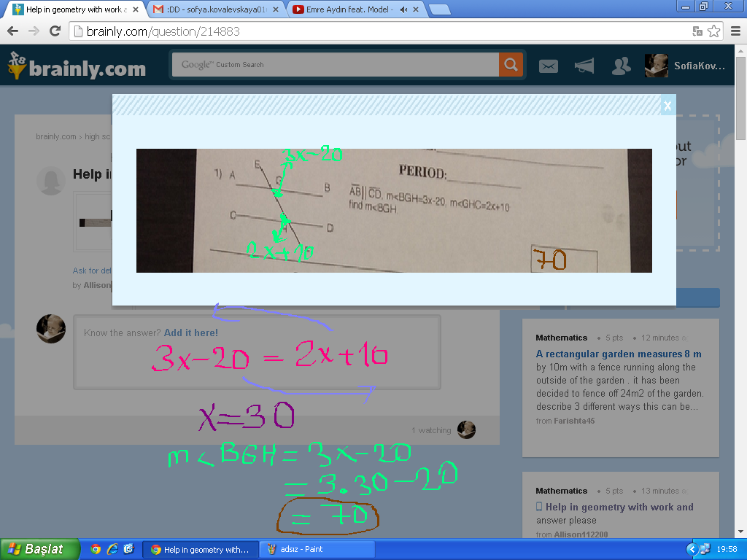This screenshot has height=560, width=747.
Task: Close the YouTube Emre Aydın tab
Action: [x=415, y=9]
